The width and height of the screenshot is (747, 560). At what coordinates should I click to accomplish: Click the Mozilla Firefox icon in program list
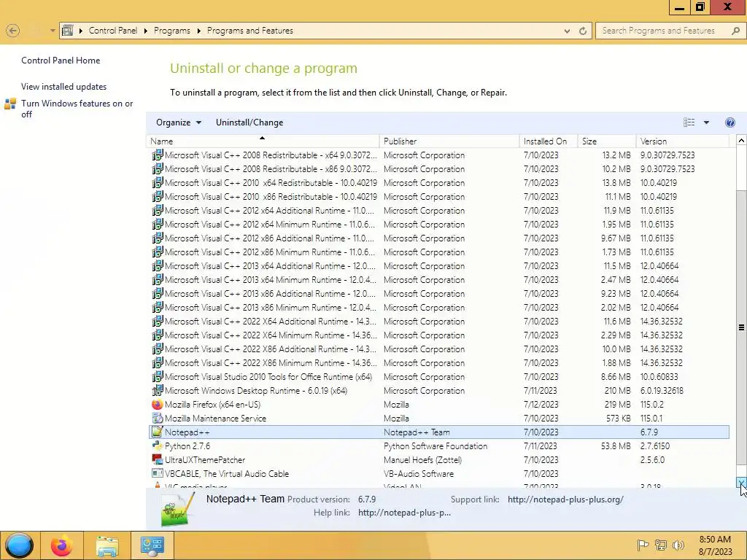[x=157, y=404]
